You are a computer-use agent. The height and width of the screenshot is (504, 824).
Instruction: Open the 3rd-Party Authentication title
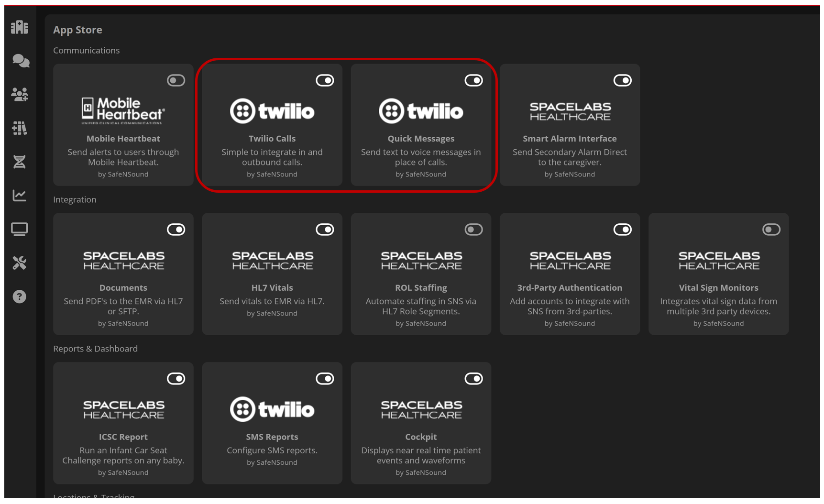pos(570,288)
